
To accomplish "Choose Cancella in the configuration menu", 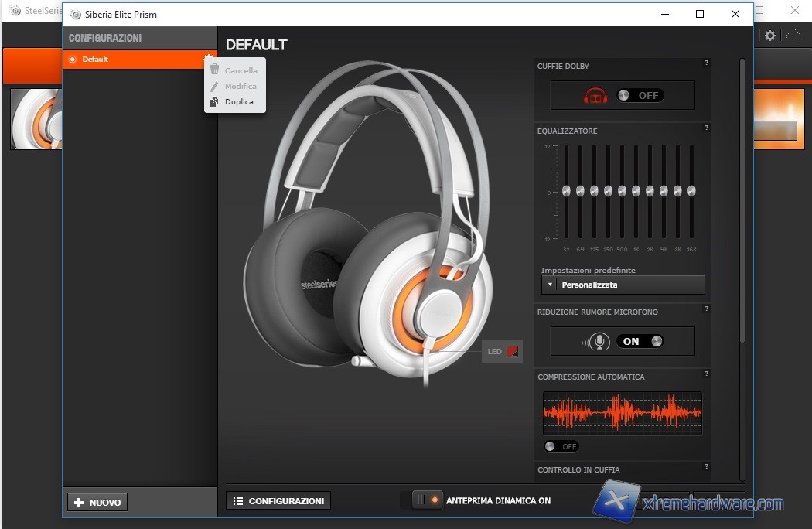I will point(241,70).
